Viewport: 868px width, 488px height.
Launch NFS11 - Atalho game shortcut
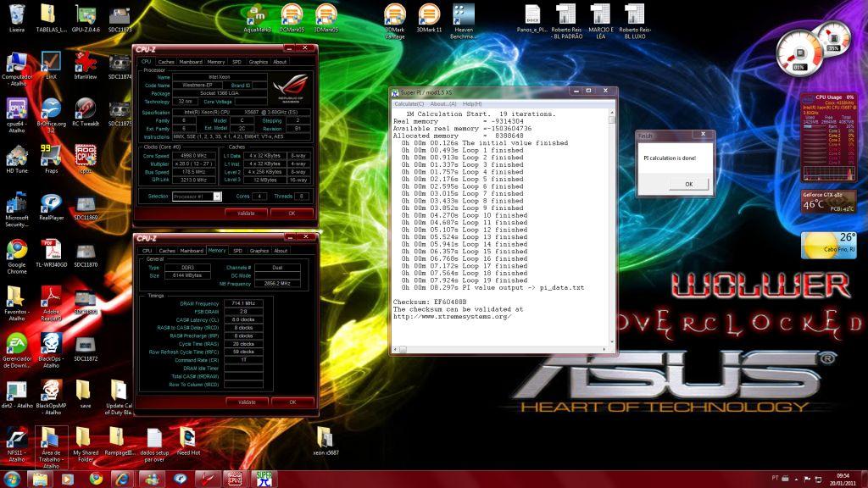(x=17, y=444)
